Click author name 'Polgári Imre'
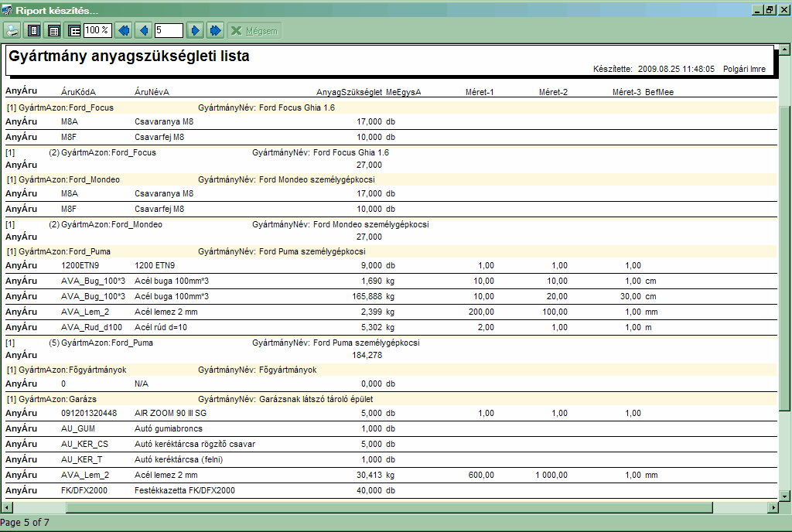This screenshot has width=792, height=532. (x=744, y=69)
